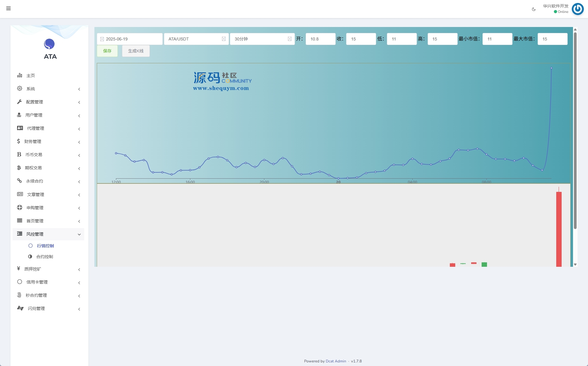Select the 合约控制 submenu item
Viewport: 588px width, 366px height.
[45, 257]
